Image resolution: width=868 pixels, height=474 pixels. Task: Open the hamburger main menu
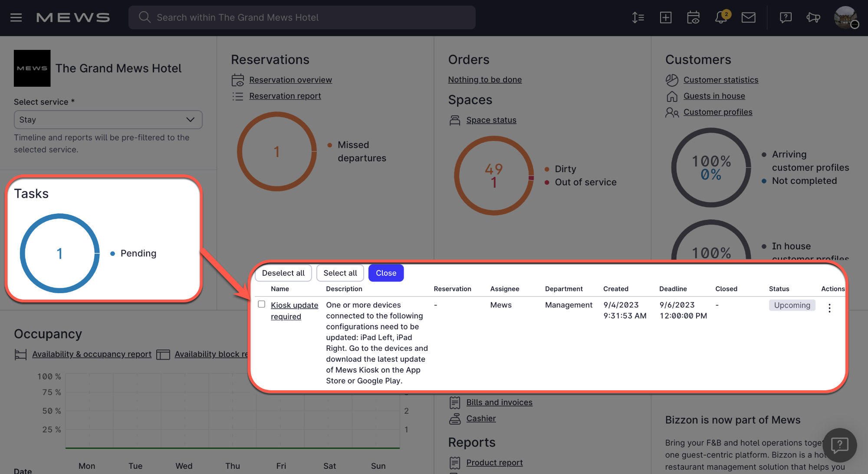click(x=16, y=17)
